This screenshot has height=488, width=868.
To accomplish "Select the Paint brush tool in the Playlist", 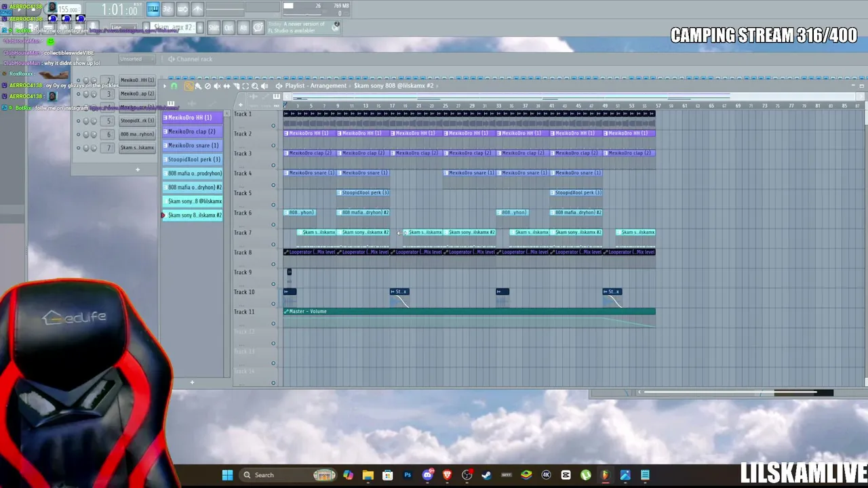I will click(x=198, y=86).
